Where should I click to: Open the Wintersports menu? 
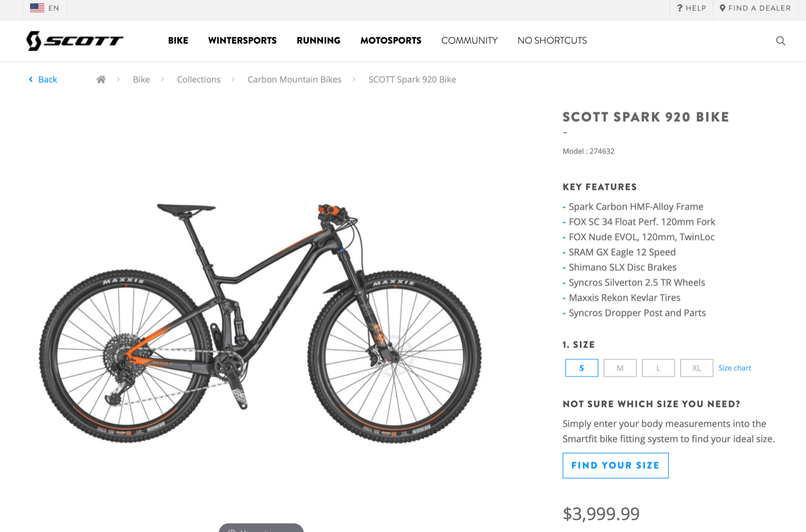click(242, 40)
